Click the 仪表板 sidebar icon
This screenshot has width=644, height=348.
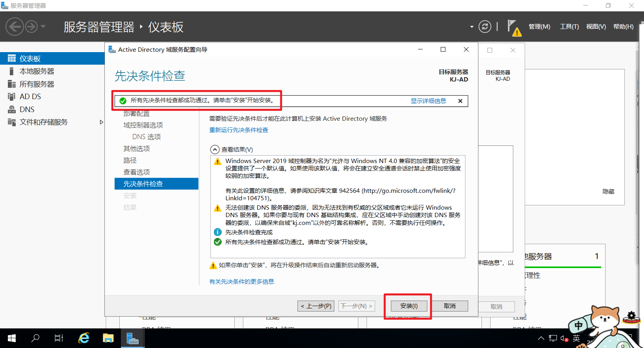[x=12, y=58]
